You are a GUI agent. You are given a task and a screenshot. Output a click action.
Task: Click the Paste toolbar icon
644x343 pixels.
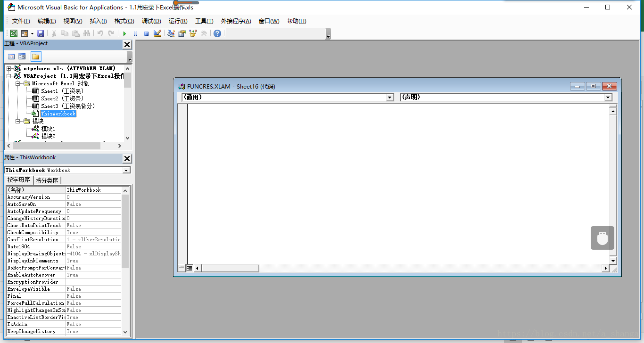pos(76,33)
